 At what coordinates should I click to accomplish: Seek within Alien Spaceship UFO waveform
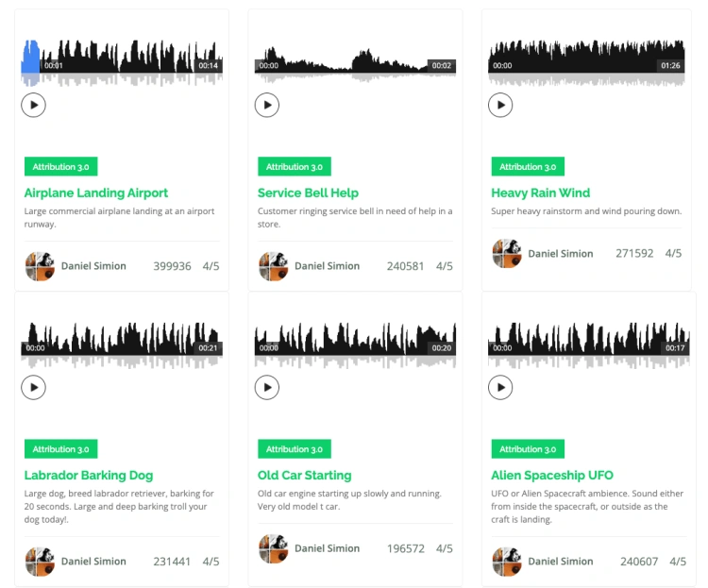click(589, 345)
